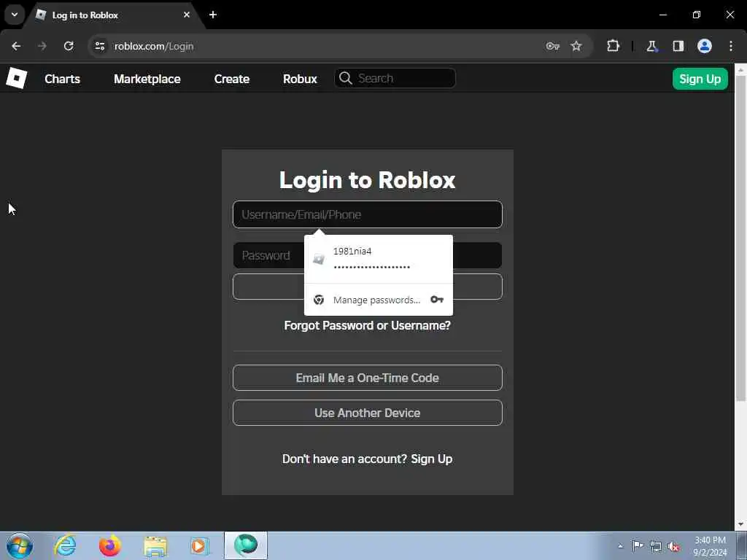The height and width of the screenshot is (560, 747).
Task: Open the Windows Start button
Action: coord(20,545)
